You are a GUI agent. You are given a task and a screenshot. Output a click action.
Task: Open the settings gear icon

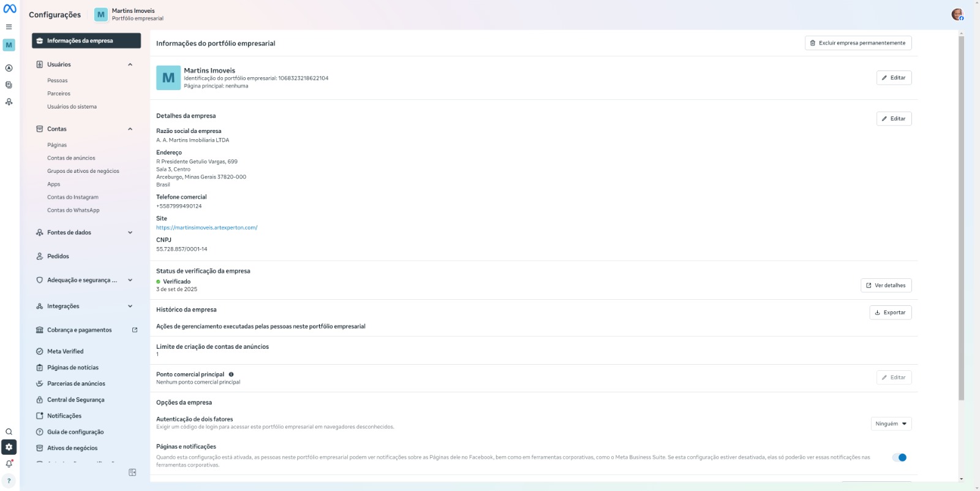(x=9, y=447)
